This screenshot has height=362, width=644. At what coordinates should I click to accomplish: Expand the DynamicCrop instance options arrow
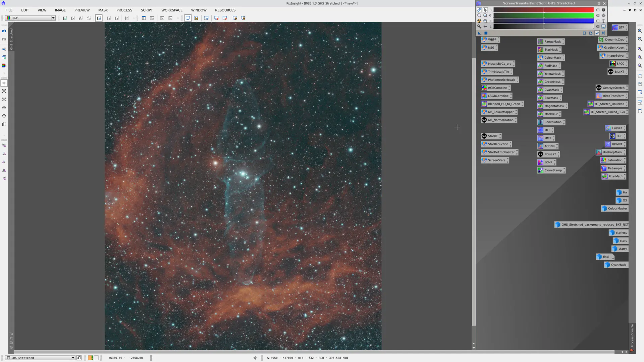click(x=626, y=38)
